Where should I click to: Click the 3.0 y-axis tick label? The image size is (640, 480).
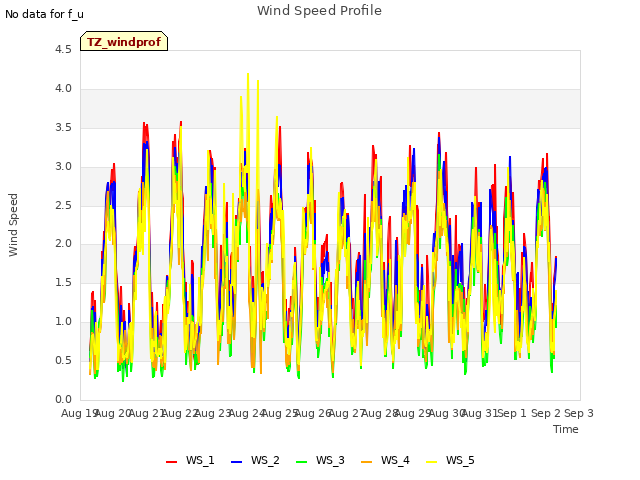click(x=63, y=167)
